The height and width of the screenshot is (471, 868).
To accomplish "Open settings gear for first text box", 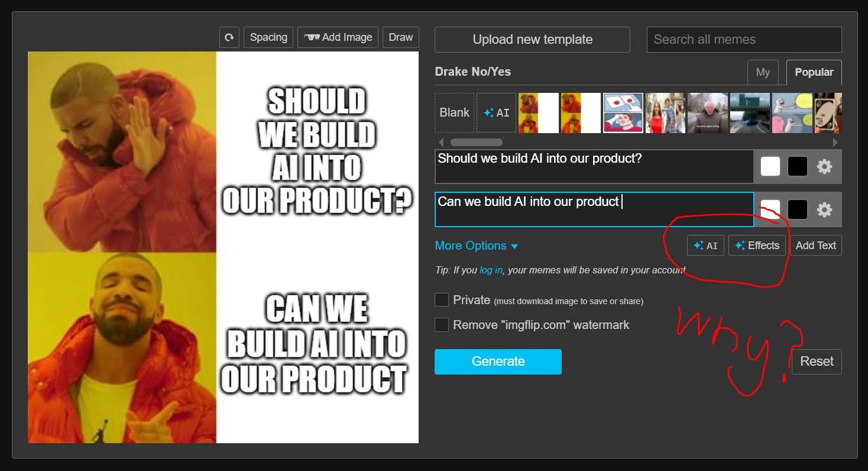I will click(824, 167).
